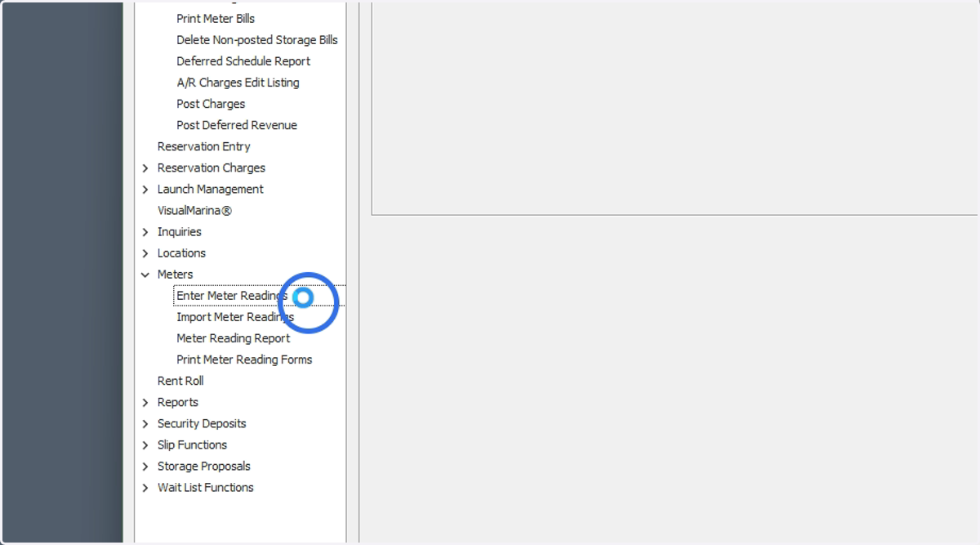Viewport: 980px width, 545px height.
Task: Open Import Meter Readings
Action: (x=235, y=316)
